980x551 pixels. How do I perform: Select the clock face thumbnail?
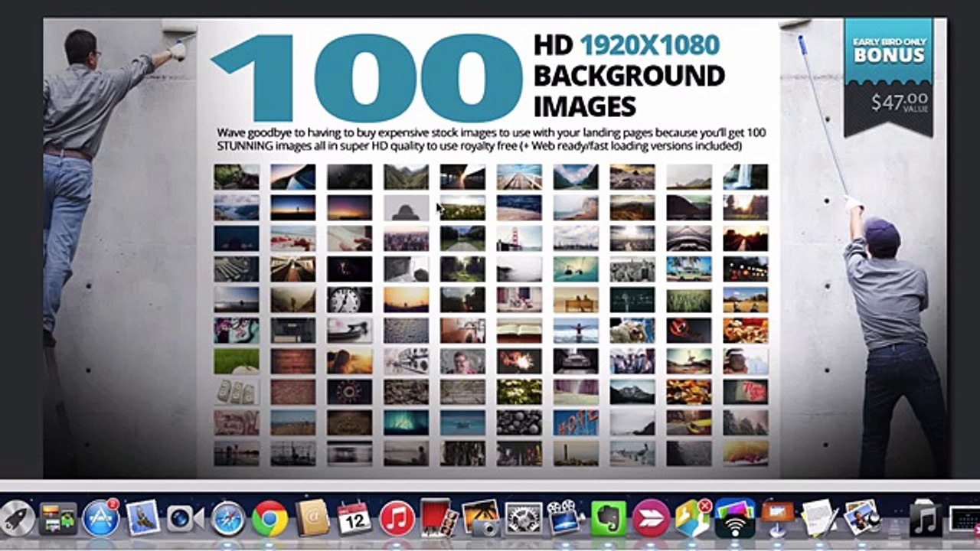(x=350, y=299)
